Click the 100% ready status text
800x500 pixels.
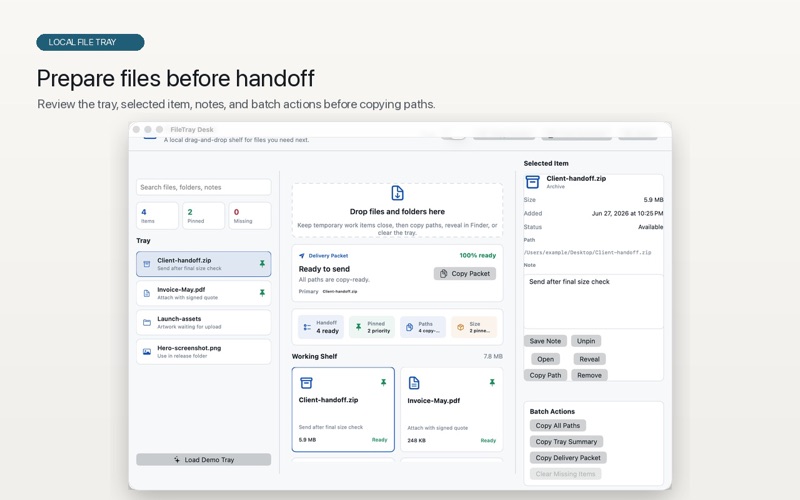click(478, 255)
